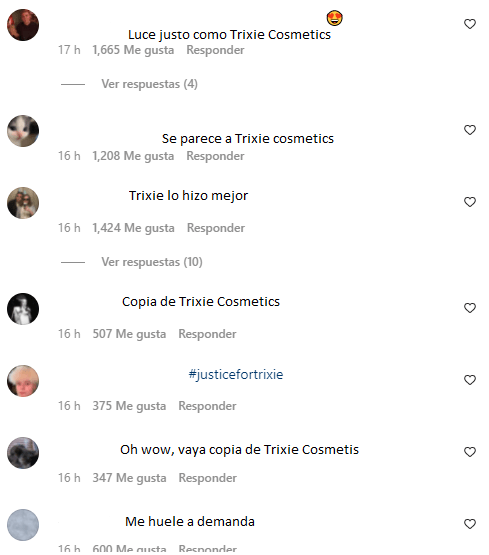Screen dimensions: 489x555
Task: Reply to comment with 1,208 likes
Action: click(215, 156)
